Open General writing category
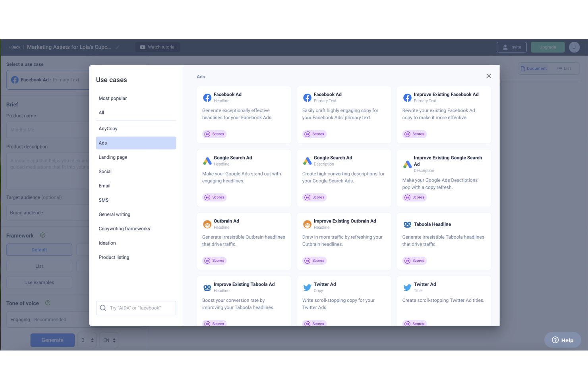Screen dimensions: 588x392 pos(136,214)
